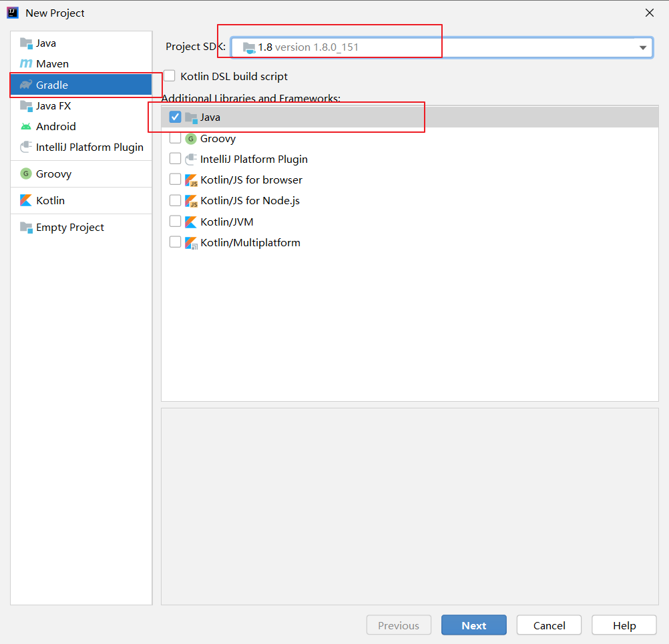This screenshot has height=644, width=669.
Task: Click the Next button
Action: click(x=473, y=625)
